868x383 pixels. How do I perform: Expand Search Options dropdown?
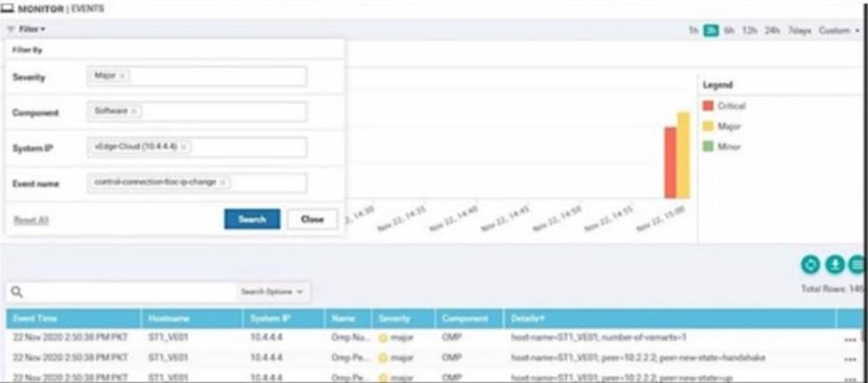[272, 291]
